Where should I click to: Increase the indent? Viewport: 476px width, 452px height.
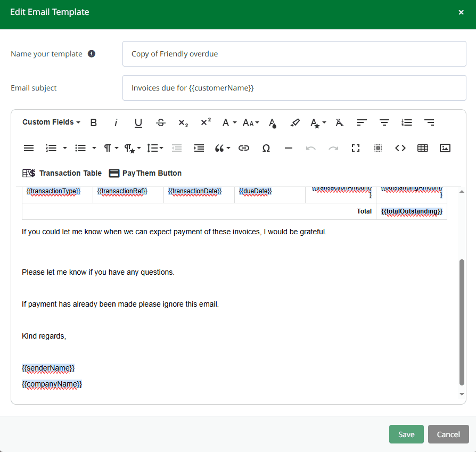199,148
